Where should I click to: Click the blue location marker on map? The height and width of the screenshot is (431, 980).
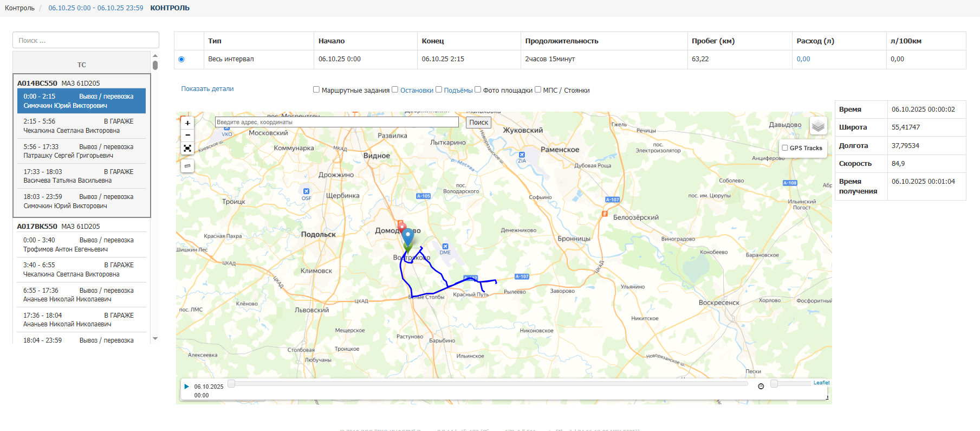(x=407, y=236)
